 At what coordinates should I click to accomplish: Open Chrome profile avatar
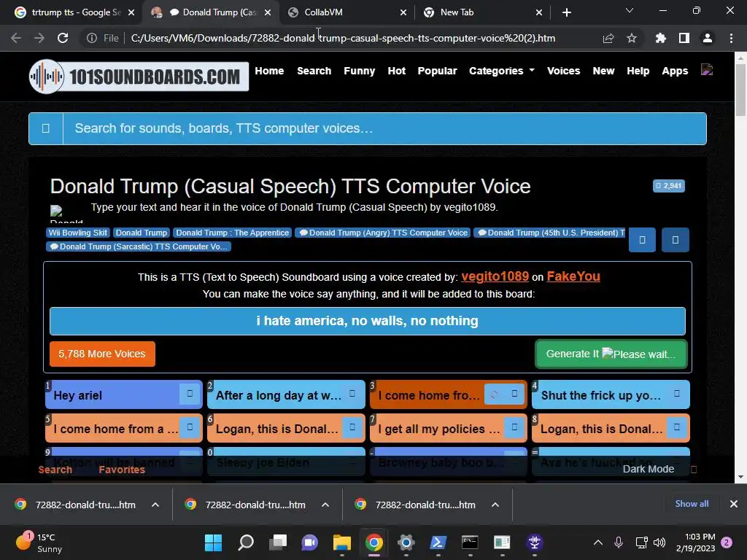tap(708, 38)
